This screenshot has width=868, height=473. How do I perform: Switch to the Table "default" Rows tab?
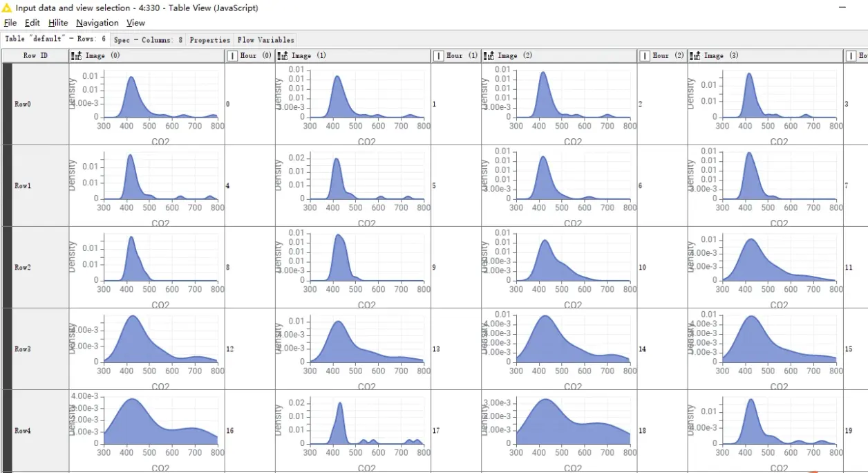[55, 39]
